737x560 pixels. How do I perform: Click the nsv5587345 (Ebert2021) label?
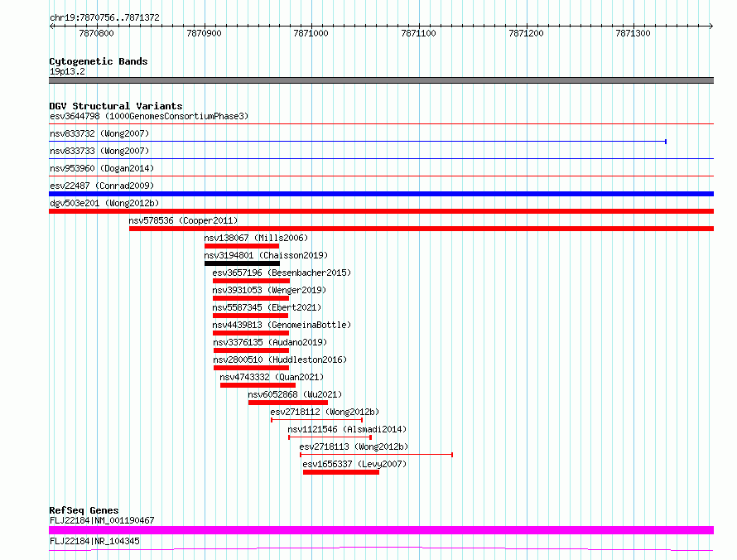[x=267, y=307]
